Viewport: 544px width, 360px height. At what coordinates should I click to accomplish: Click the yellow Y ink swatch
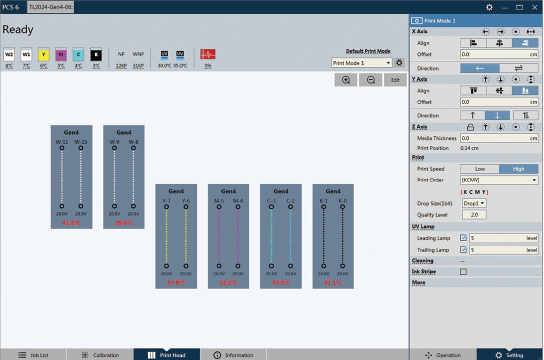(x=43, y=54)
